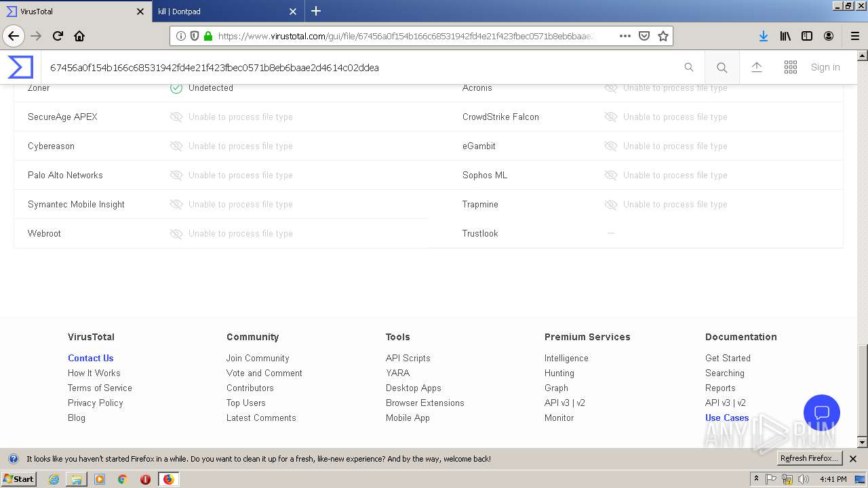Open the Contact Us link
Viewport: 868px width, 488px height.
pos(90,358)
